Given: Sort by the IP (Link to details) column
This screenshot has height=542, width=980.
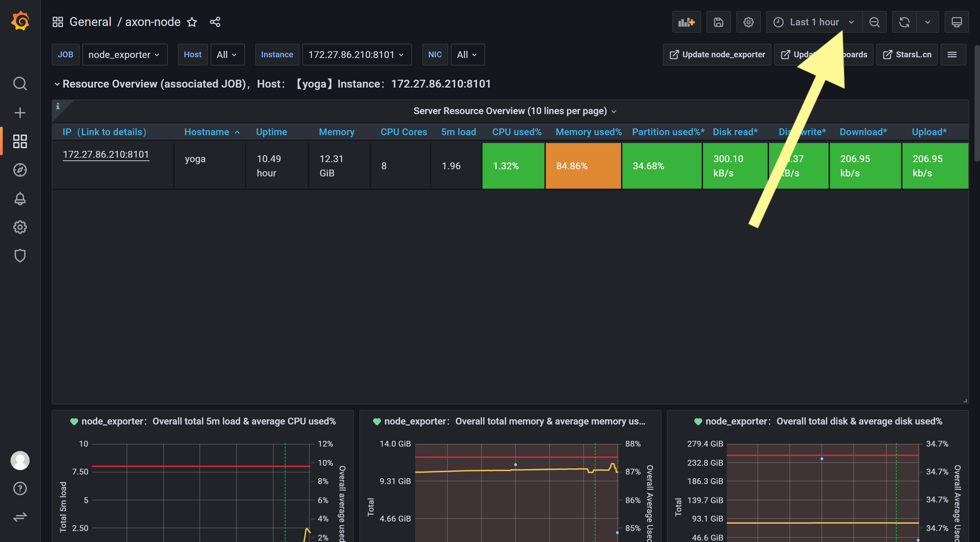Looking at the screenshot, I should tap(104, 132).
